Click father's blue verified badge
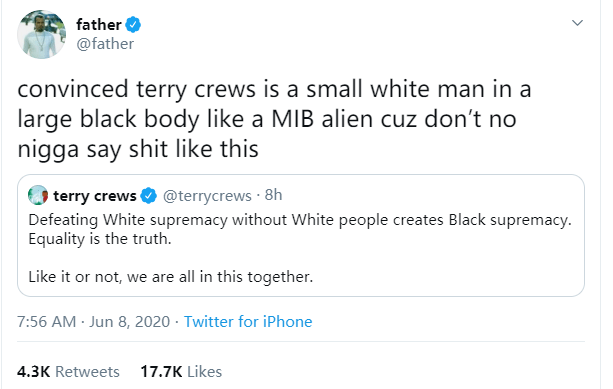The width and height of the screenshot is (613, 389). coord(133,25)
